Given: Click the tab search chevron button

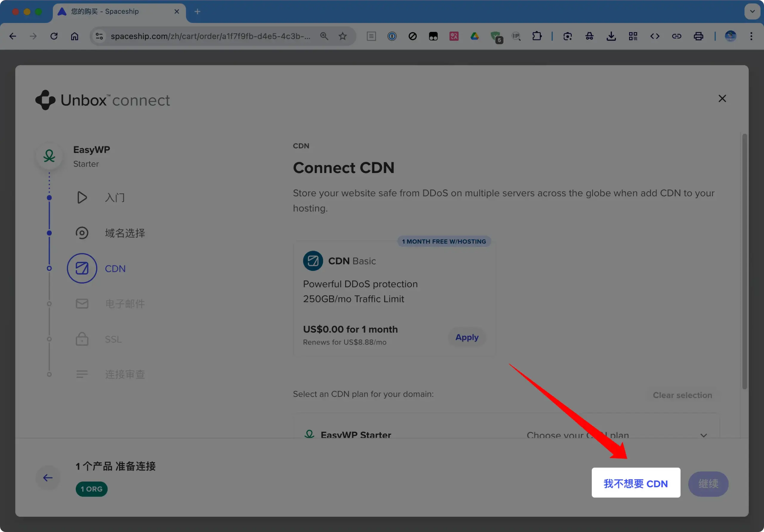Looking at the screenshot, I should point(752,12).
